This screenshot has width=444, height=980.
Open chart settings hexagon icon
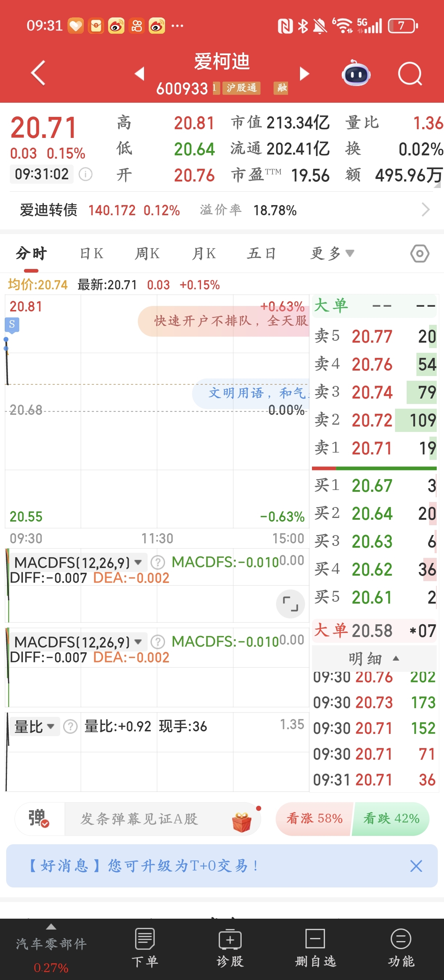point(420,253)
